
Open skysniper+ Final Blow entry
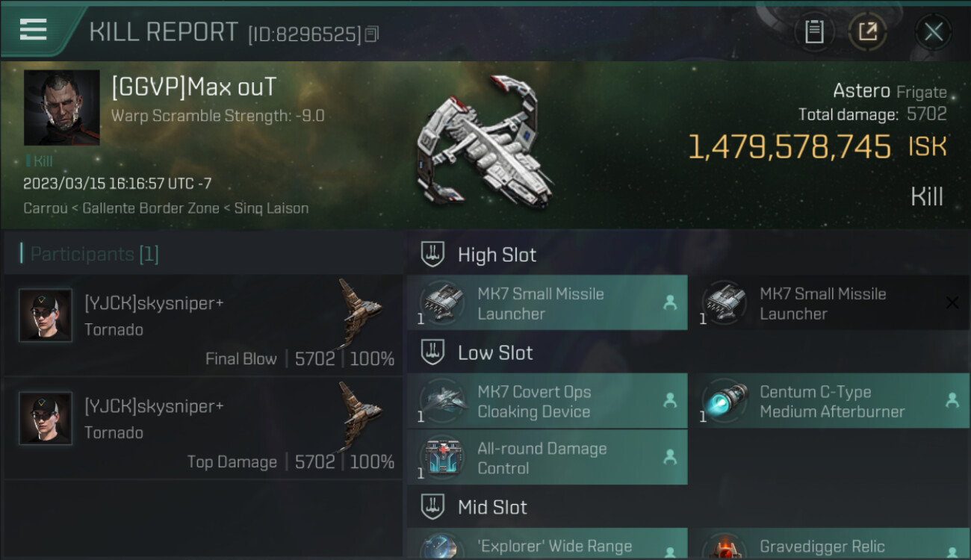[203, 326]
